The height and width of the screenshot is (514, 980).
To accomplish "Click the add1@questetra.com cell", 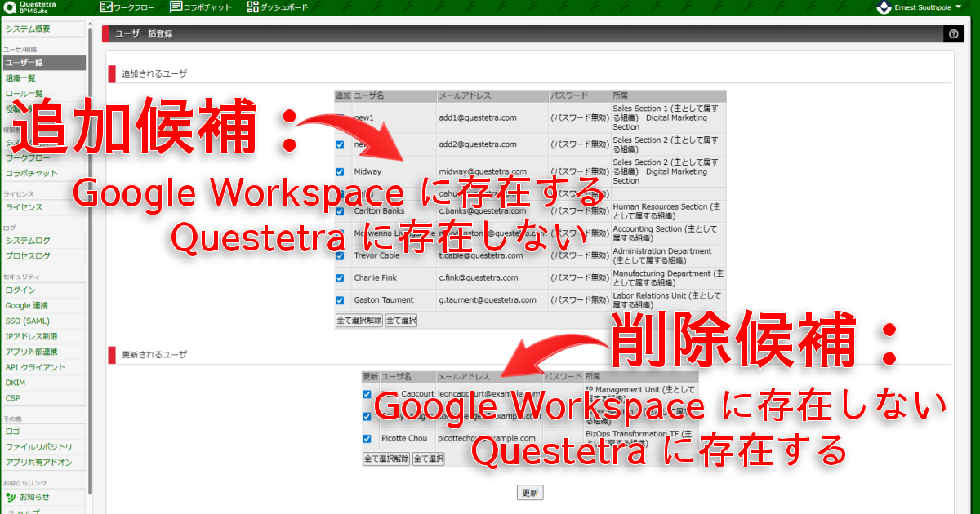I will pos(492,118).
